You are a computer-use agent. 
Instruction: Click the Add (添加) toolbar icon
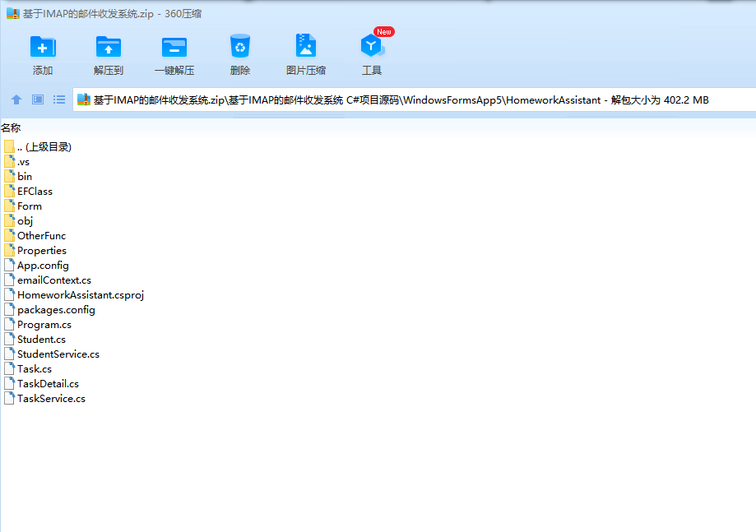point(43,47)
